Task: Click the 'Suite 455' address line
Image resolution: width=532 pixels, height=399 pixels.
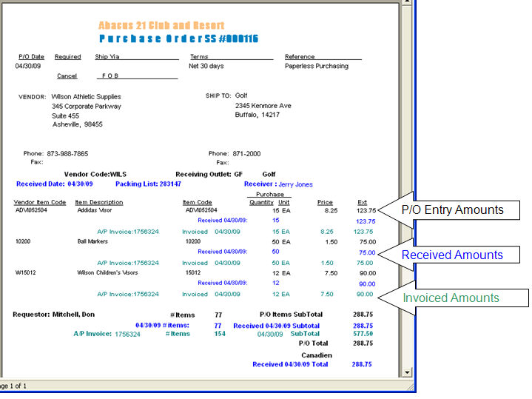Action: point(65,115)
